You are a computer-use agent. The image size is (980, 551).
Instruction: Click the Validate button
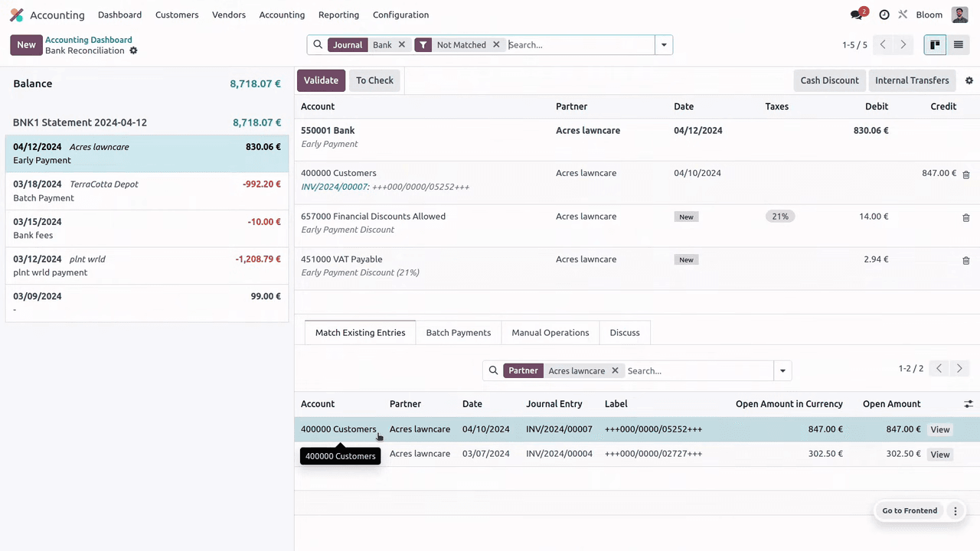(x=321, y=80)
